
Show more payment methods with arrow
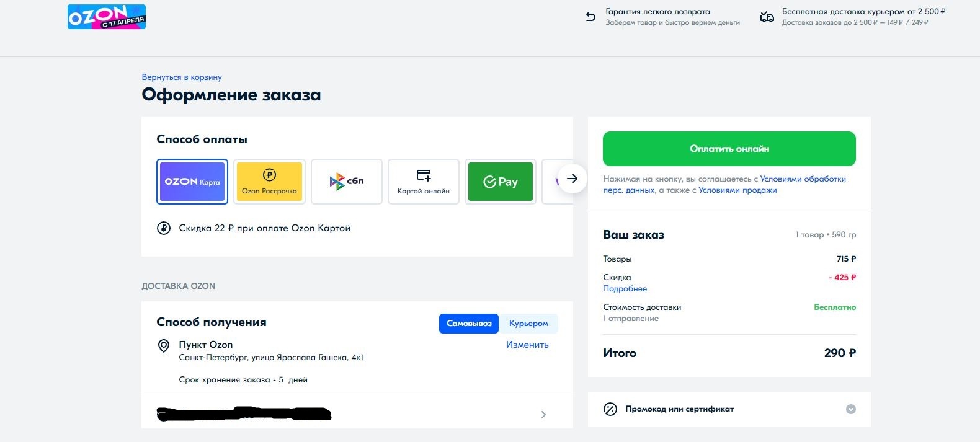pyautogui.click(x=572, y=179)
